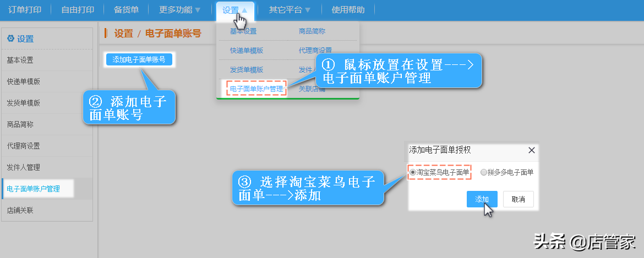Click 添加 in the authorization dialog

482,199
